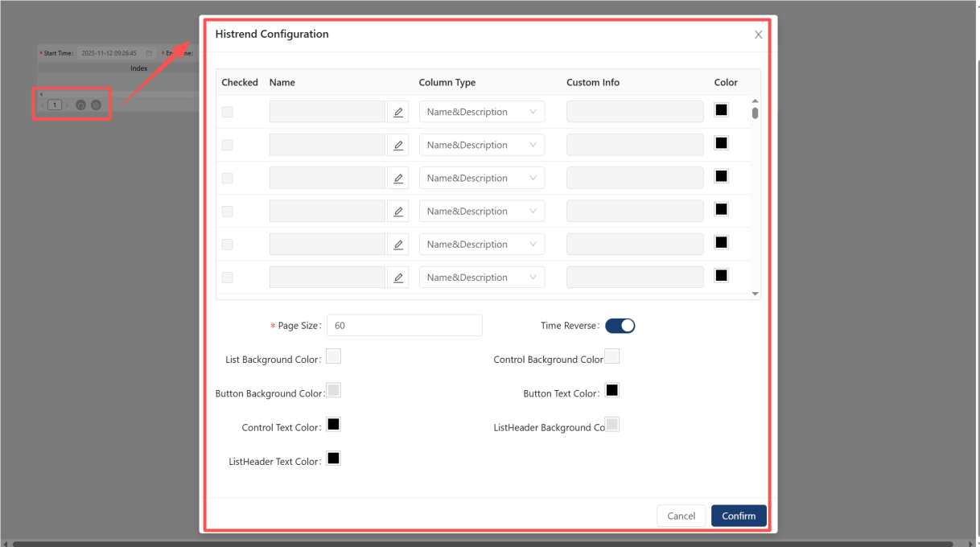Click the edit pencil icon in the first row
The width and height of the screenshot is (980, 547).
click(x=397, y=112)
